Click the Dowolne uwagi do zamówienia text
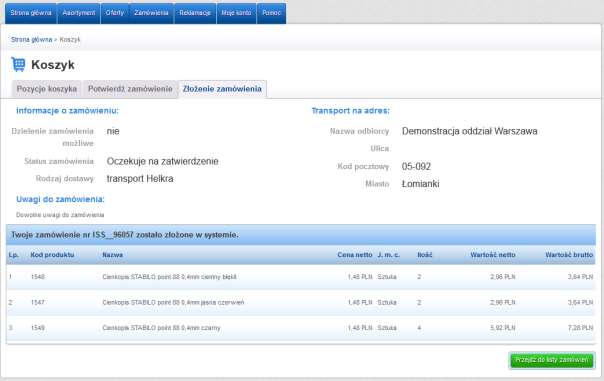604x381 pixels. point(60,215)
